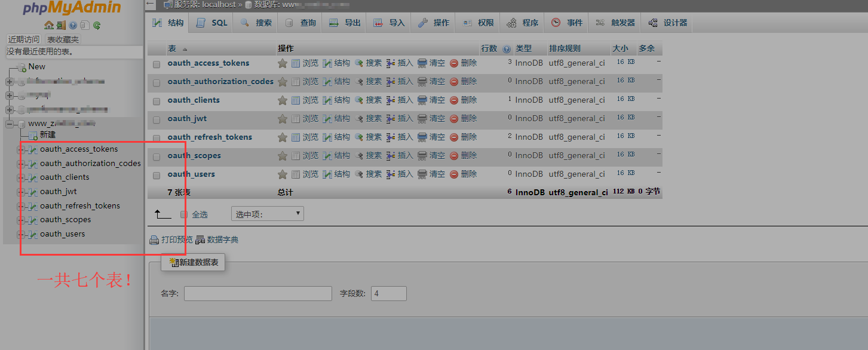The height and width of the screenshot is (350, 868).
Task: Expand oauth_jwt in sidebar tree
Action: (x=20, y=192)
